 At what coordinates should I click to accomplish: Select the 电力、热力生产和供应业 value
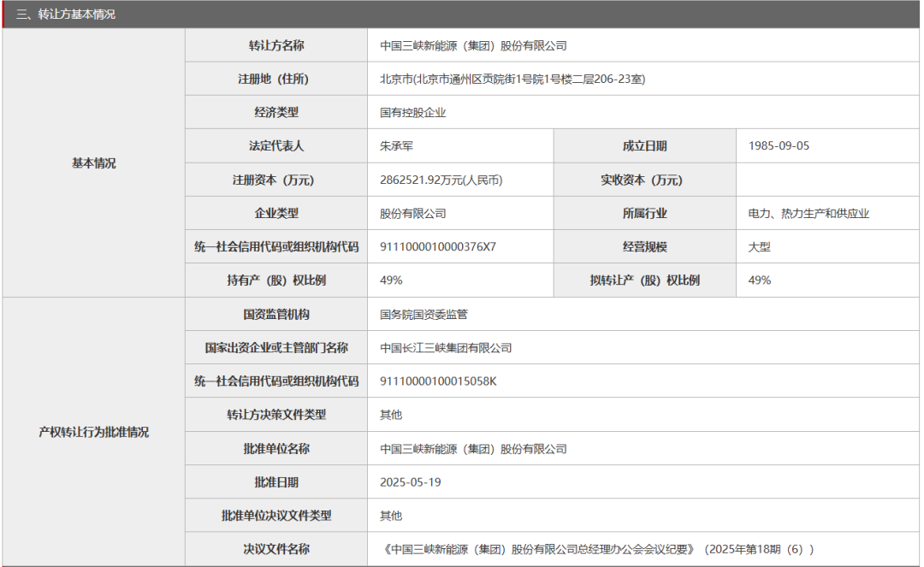coord(808,214)
